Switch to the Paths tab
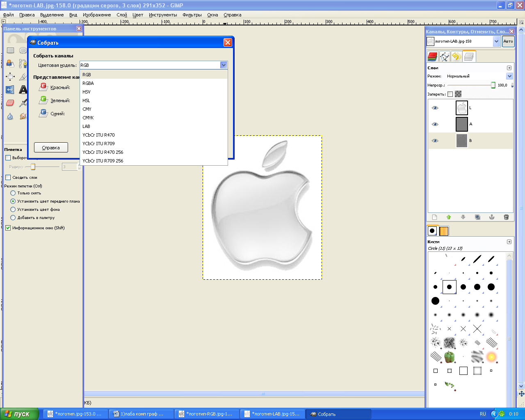This screenshot has width=525, height=420. pos(445,56)
